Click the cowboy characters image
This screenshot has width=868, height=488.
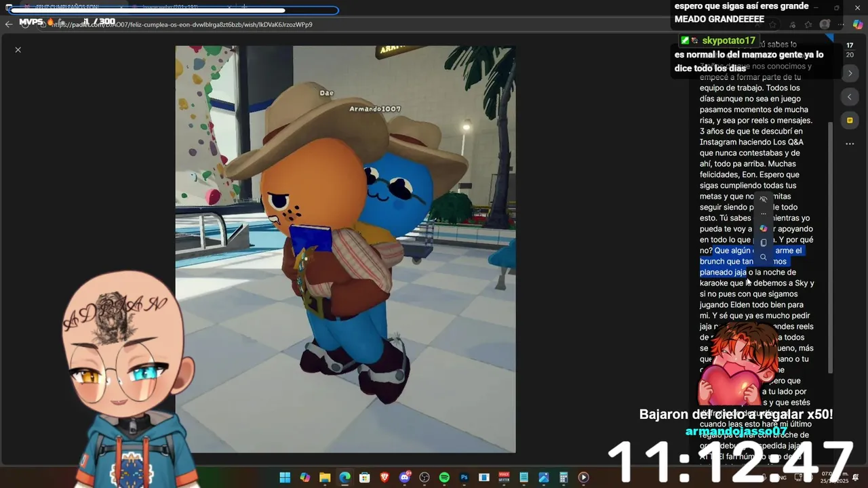(346, 249)
